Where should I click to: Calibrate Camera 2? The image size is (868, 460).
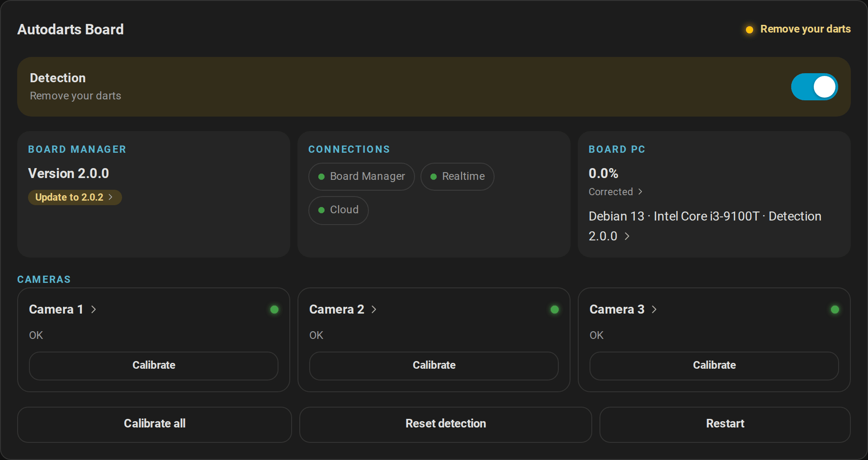point(434,366)
